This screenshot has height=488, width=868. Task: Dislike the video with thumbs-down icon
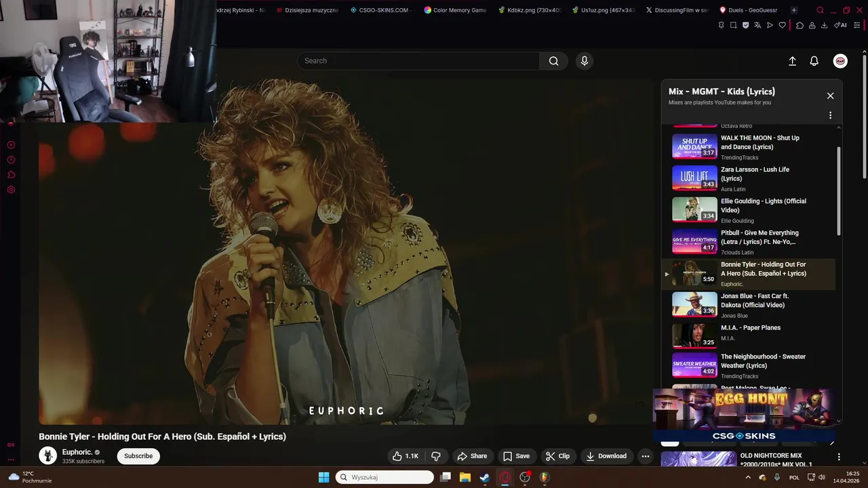pos(436,456)
